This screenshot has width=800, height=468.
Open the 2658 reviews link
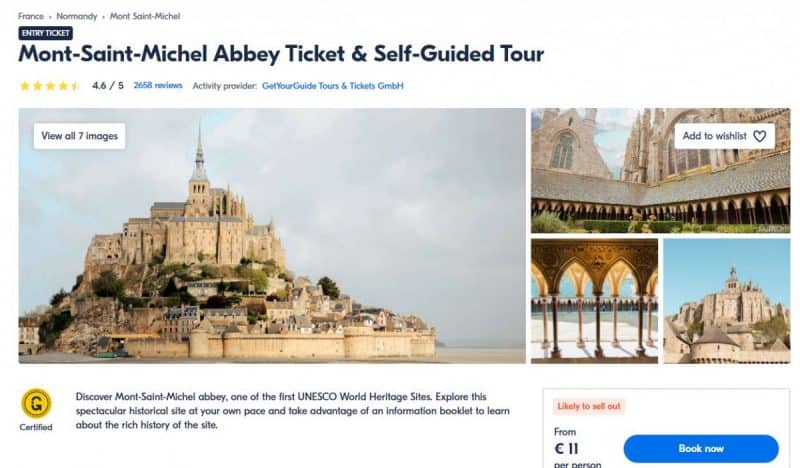(158, 86)
